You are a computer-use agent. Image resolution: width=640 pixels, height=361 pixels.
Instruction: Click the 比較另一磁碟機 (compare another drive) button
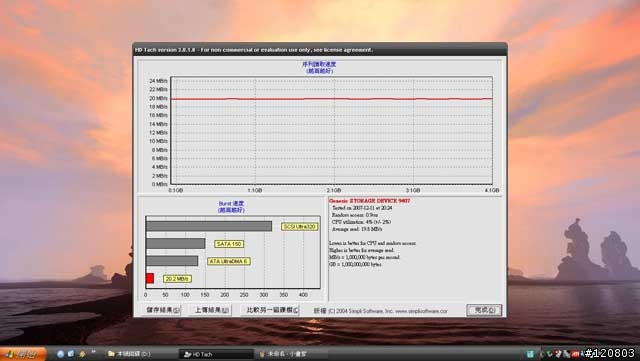pyautogui.click(x=271, y=310)
